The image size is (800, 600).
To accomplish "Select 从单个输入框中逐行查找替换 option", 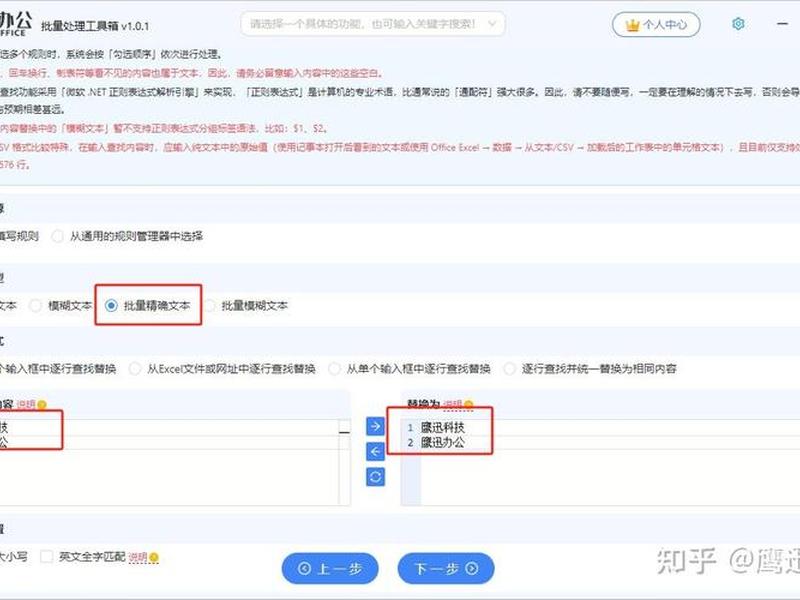I will click(x=334, y=369).
